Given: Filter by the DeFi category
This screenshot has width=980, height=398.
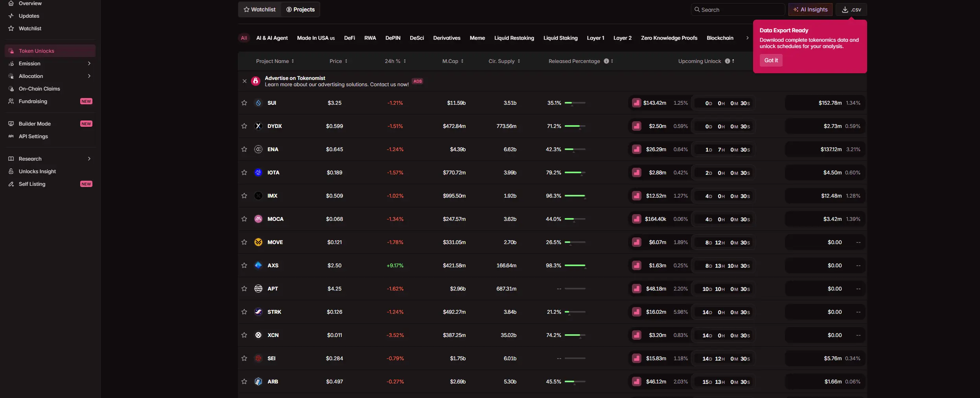Looking at the screenshot, I should pyautogui.click(x=349, y=38).
